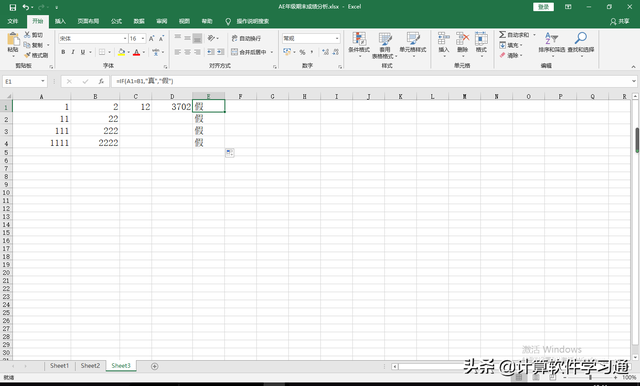
Task: Apply the red font color swatch
Action: click(137, 52)
